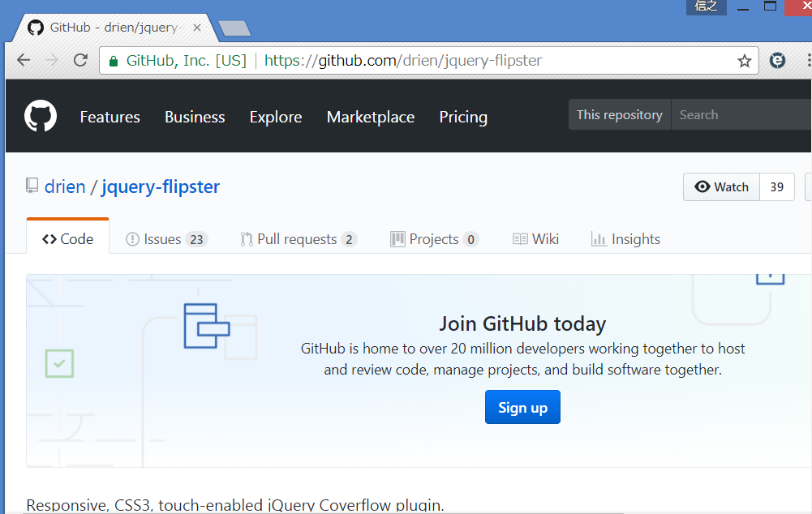Click the Responsive, CSS3 repository description text

pos(235,505)
